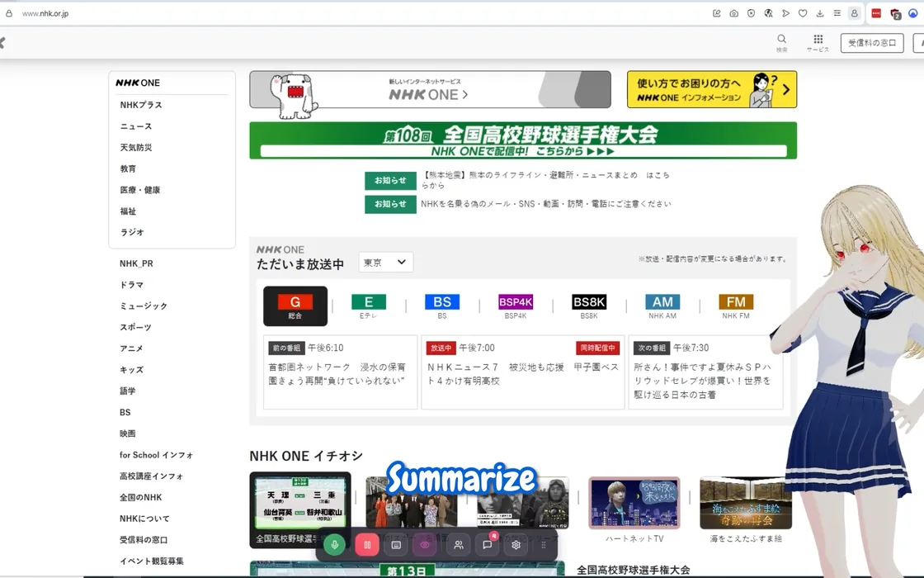Select the E Eテレ channel tab
This screenshot has width=924, height=578.
(x=368, y=306)
